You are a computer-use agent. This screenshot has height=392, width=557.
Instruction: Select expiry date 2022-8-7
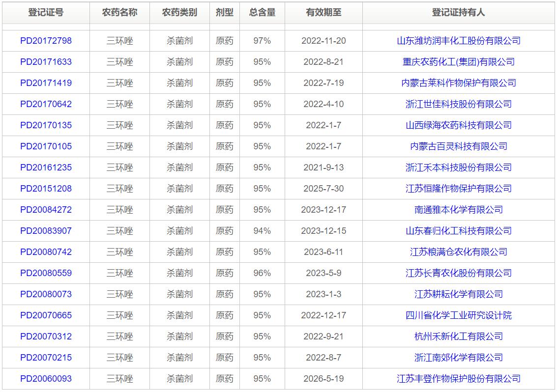click(323, 358)
